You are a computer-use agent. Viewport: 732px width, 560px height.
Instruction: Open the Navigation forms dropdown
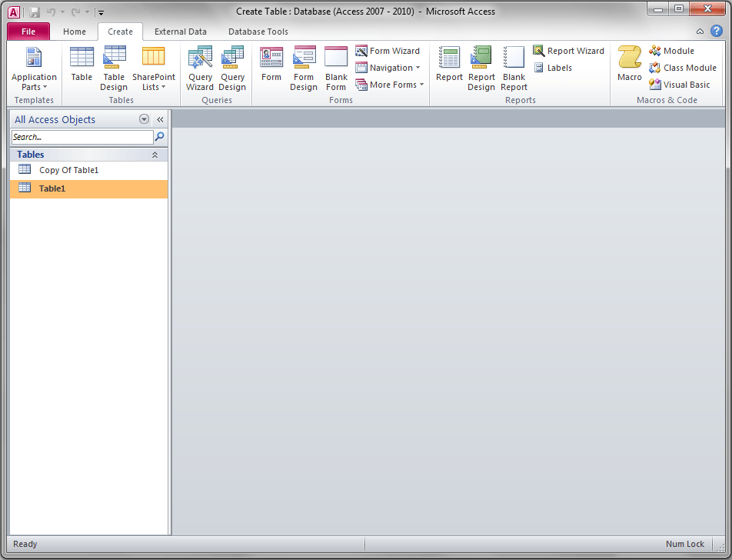388,68
